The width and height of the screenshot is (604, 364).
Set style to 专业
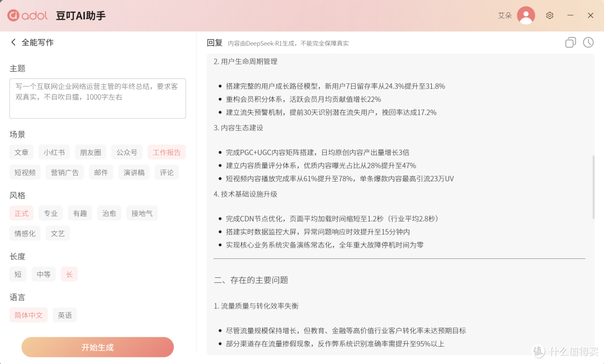click(50, 213)
